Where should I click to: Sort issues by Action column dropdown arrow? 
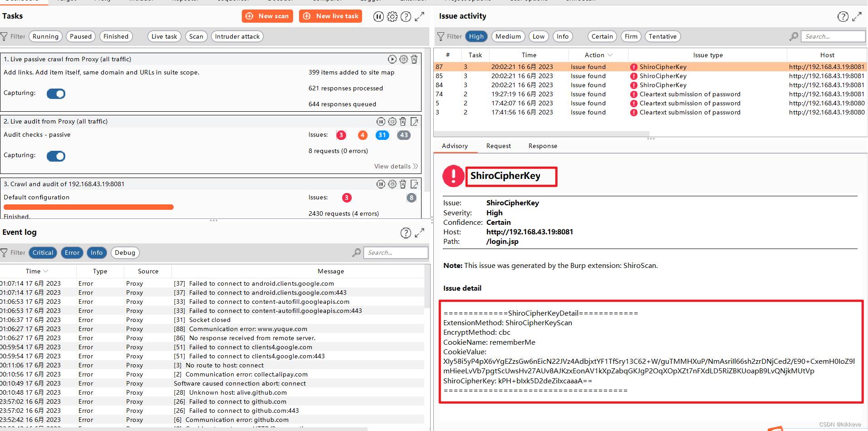point(610,55)
